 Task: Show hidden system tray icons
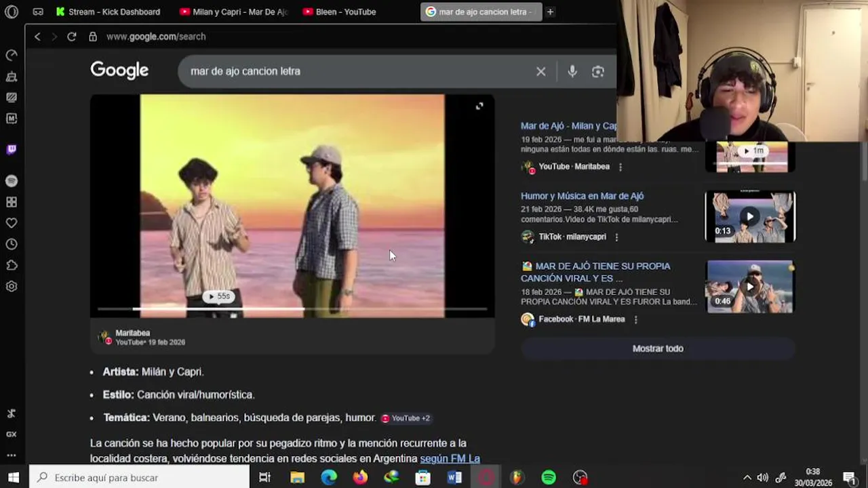click(x=747, y=478)
